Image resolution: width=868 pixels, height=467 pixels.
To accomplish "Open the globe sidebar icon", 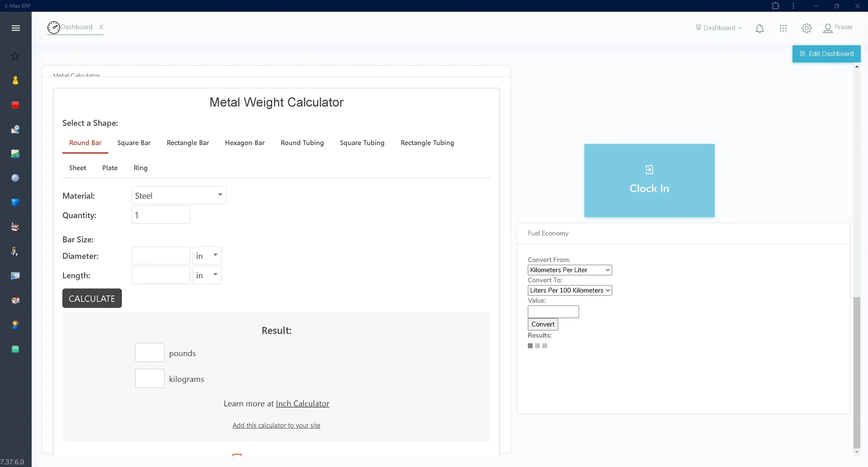I will click(15, 178).
